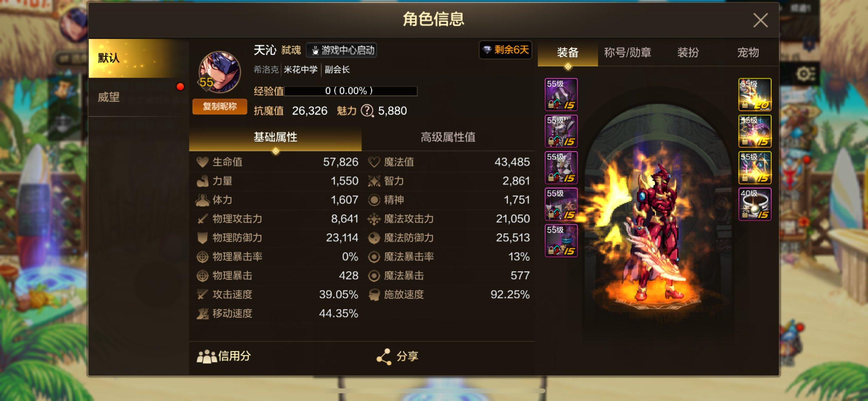This screenshot has width=868, height=401.
Task: Open the 装扮 tab
Action: [688, 53]
